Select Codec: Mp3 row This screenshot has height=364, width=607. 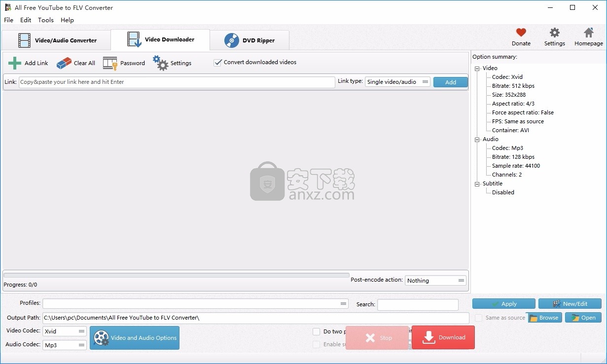click(507, 148)
